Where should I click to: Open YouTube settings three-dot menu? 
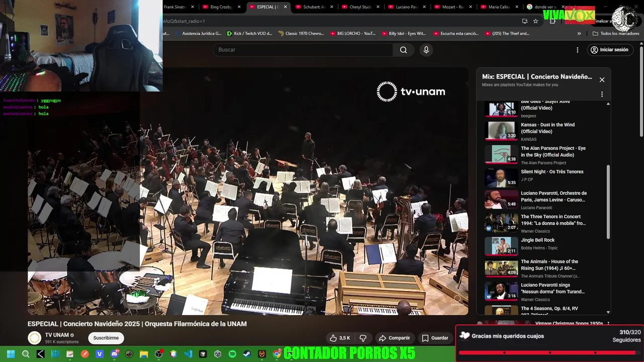tap(578, 50)
